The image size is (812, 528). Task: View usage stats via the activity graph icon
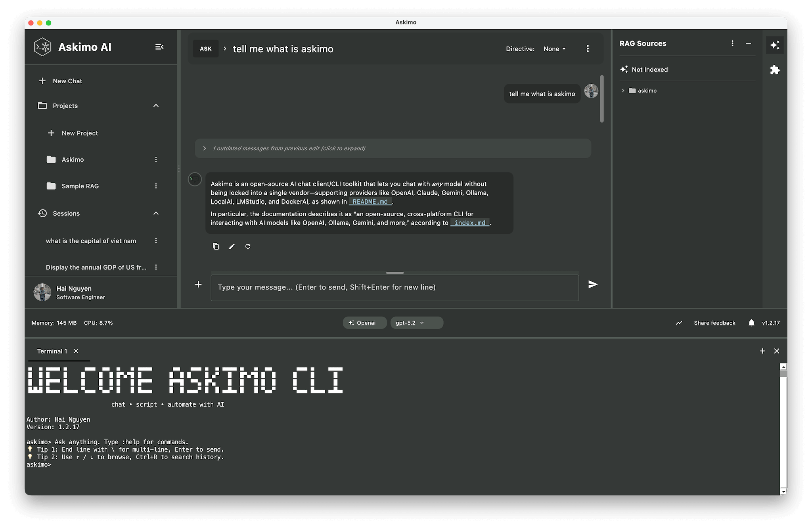pos(679,323)
